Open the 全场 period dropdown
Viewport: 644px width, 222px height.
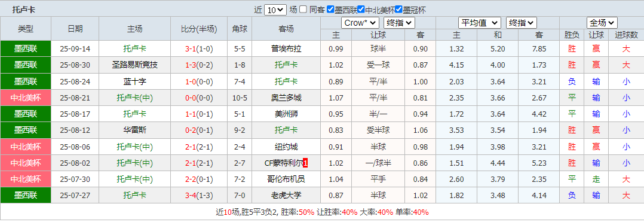coord(602,23)
